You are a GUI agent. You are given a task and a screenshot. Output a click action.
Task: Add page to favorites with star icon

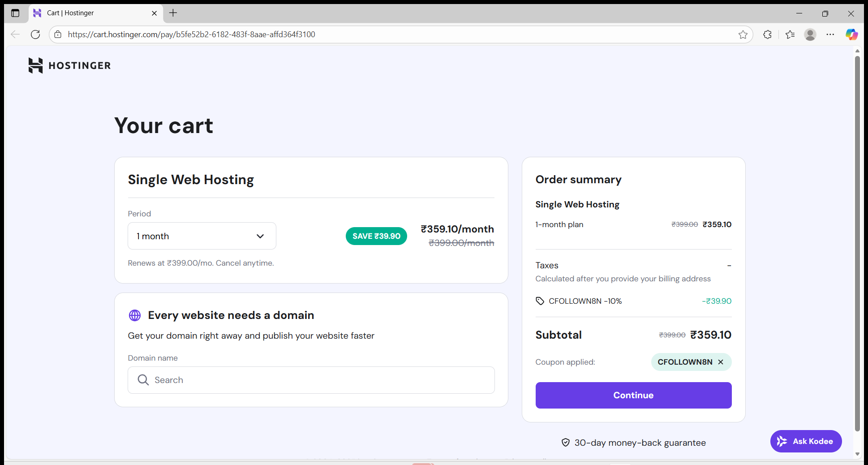point(743,34)
